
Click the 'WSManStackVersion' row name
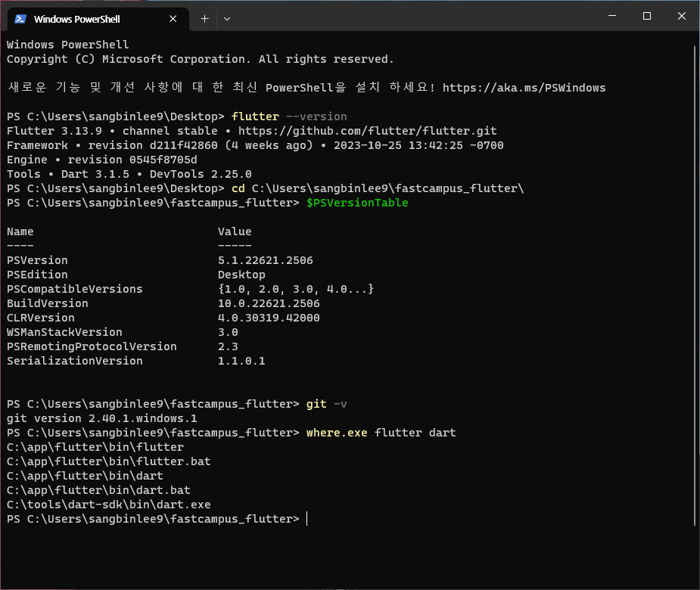64,332
